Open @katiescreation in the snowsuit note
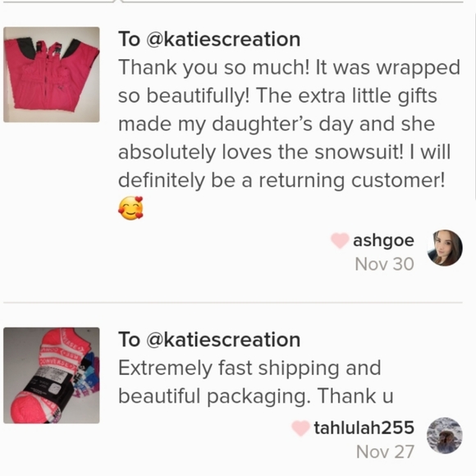This screenshot has height=476, width=476. pos(223,39)
